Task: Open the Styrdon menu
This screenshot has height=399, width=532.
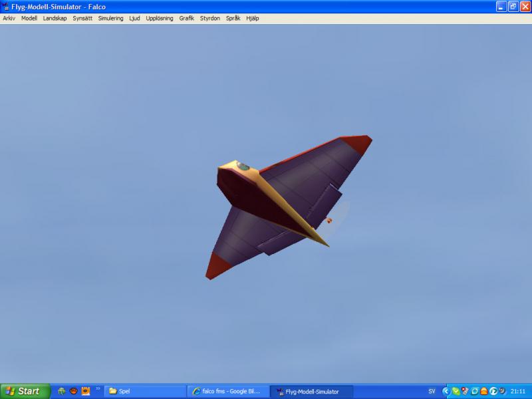Action: tap(210, 19)
